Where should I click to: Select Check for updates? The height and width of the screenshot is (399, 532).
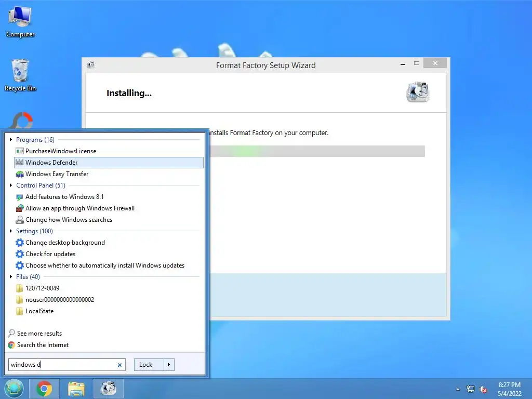coord(50,254)
